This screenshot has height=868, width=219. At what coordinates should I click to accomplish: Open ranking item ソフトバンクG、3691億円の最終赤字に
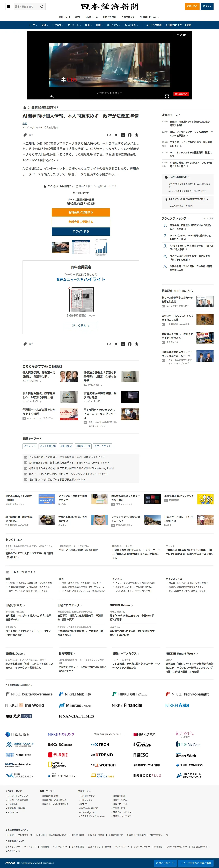click(190, 237)
